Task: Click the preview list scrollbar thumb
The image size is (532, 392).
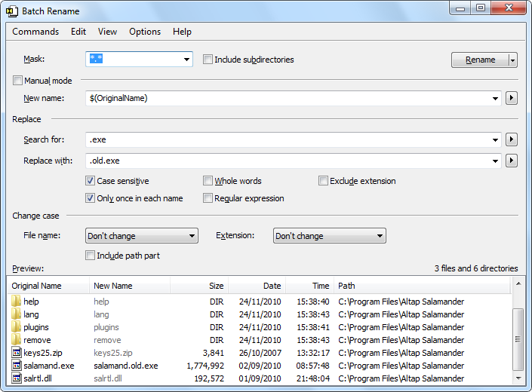Action: (x=518, y=339)
